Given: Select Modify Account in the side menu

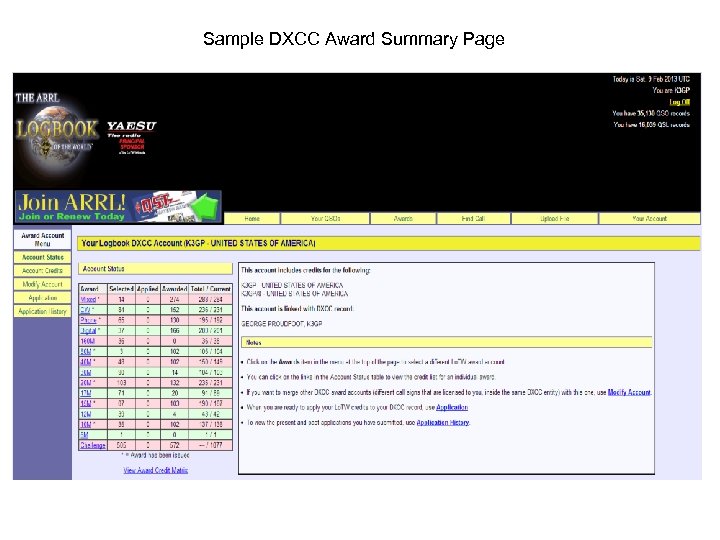Looking at the screenshot, I should tap(43, 284).
